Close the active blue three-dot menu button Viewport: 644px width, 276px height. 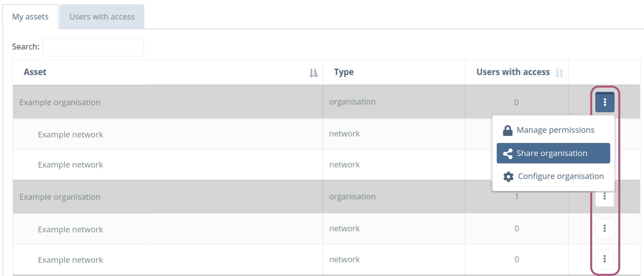pyautogui.click(x=605, y=102)
